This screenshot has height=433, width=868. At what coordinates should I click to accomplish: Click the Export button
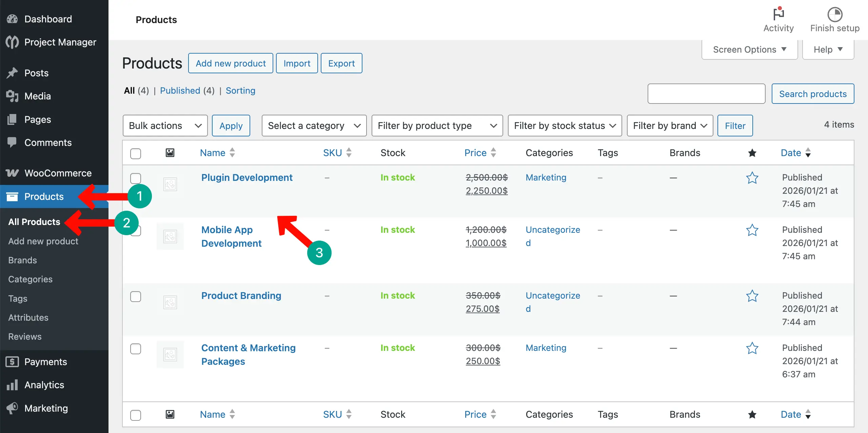tap(341, 63)
